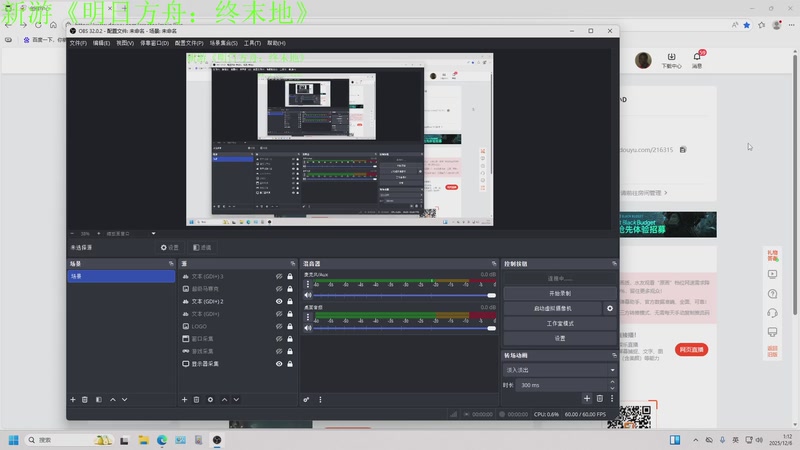Open advanced audio properties gears icon

coord(306,399)
